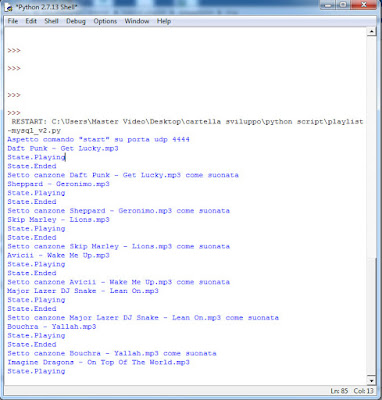
Task: Click the 'Aspetto comando "start" su porta udp 4444' line
Action: [98, 139]
